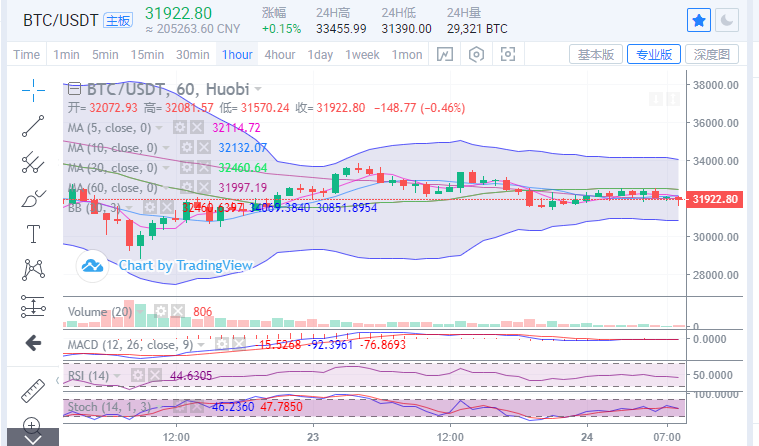Switch to 1mon interval
The height and width of the screenshot is (446, 759).
pos(407,55)
